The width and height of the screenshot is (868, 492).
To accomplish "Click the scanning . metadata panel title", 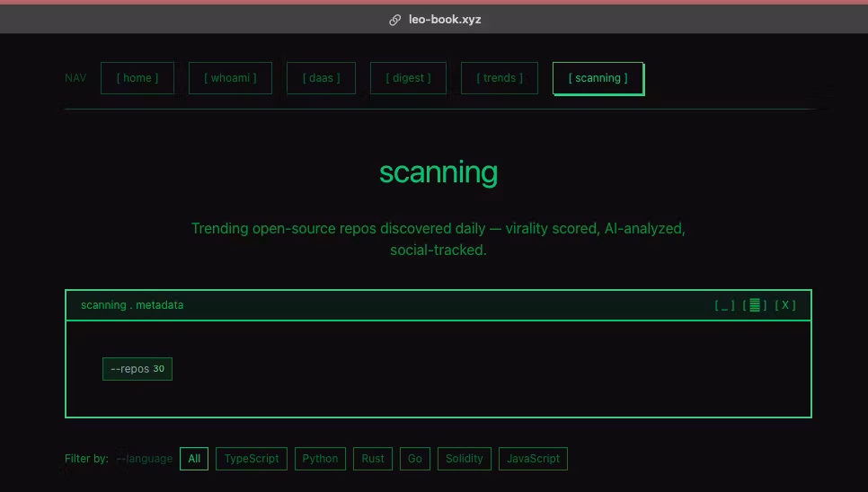I will click(x=132, y=305).
